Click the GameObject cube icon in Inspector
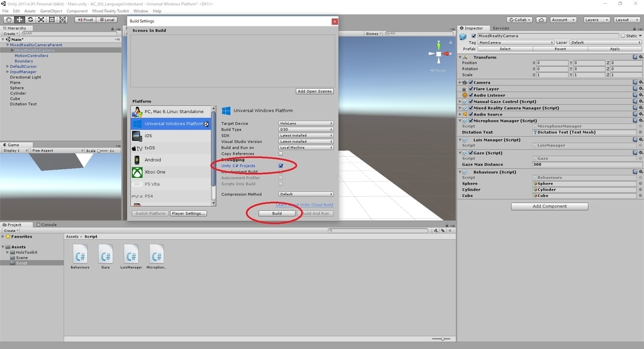Image resolution: width=644 pixels, height=349 pixels. pos(464,36)
